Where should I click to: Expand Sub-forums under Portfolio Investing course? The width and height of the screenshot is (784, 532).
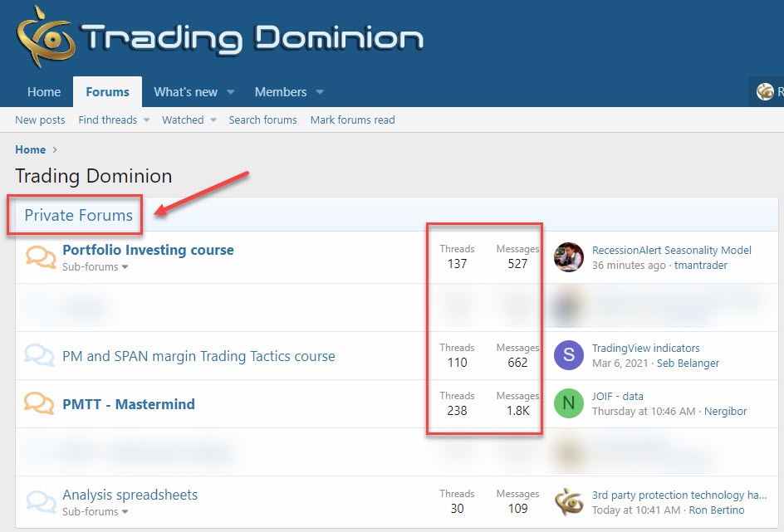click(95, 266)
